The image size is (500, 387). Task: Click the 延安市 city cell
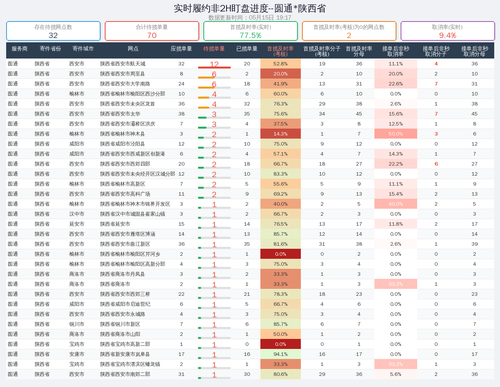pyautogui.click(x=76, y=224)
